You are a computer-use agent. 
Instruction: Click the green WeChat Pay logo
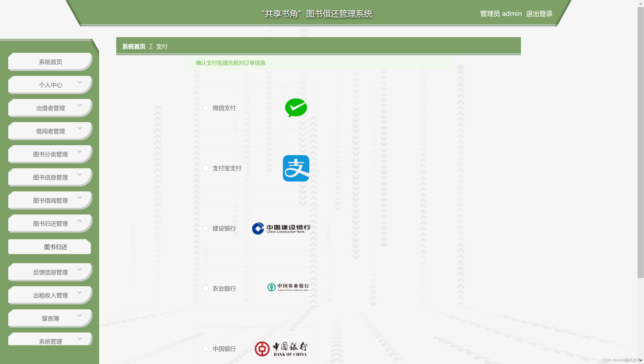point(296,108)
